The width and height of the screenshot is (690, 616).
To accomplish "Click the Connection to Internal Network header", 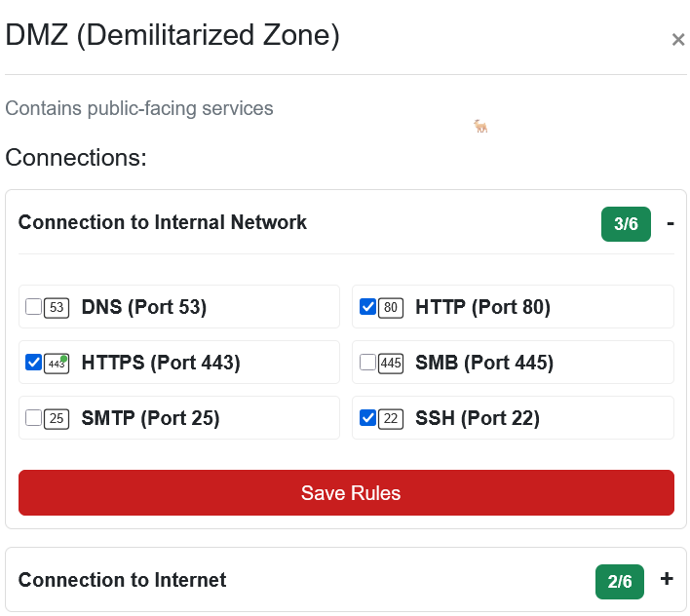I will tap(163, 223).
